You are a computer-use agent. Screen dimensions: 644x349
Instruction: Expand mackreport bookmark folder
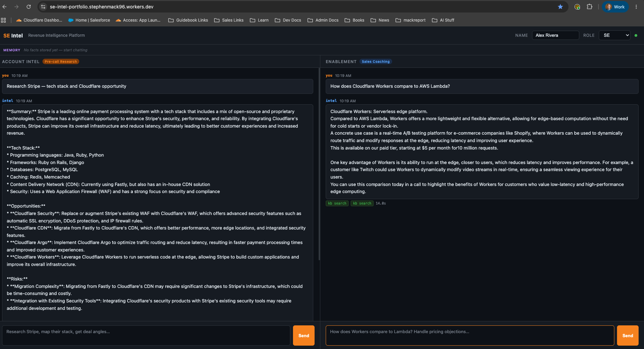pos(410,20)
